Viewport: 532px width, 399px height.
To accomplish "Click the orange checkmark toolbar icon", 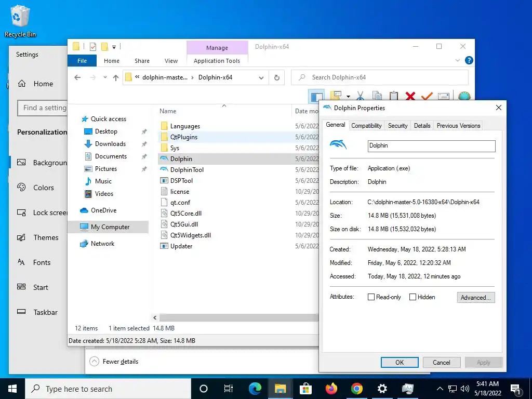I will point(427,96).
